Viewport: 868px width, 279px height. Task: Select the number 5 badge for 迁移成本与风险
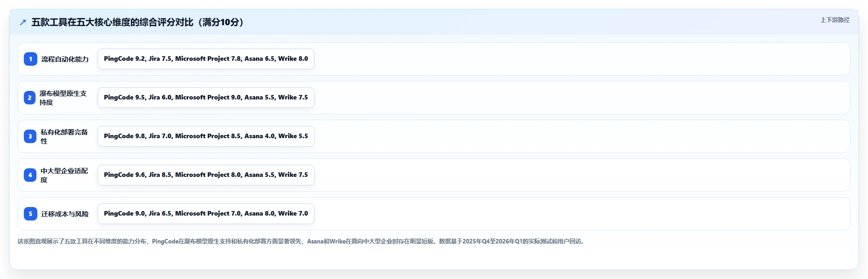[31, 214]
